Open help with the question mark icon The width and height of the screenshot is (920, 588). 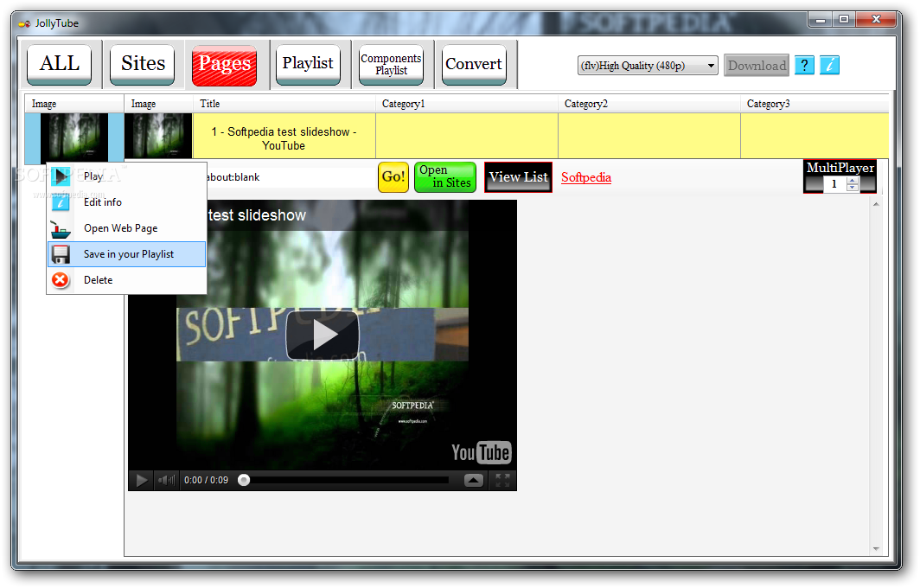pos(804,65)
